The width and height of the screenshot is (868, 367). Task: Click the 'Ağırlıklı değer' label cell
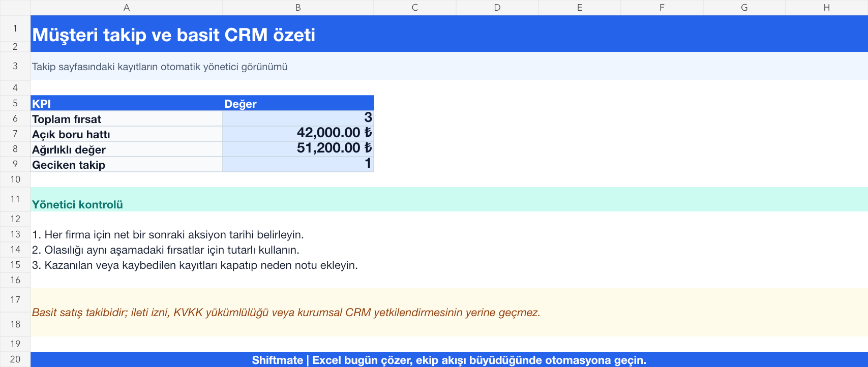point(127,149)
